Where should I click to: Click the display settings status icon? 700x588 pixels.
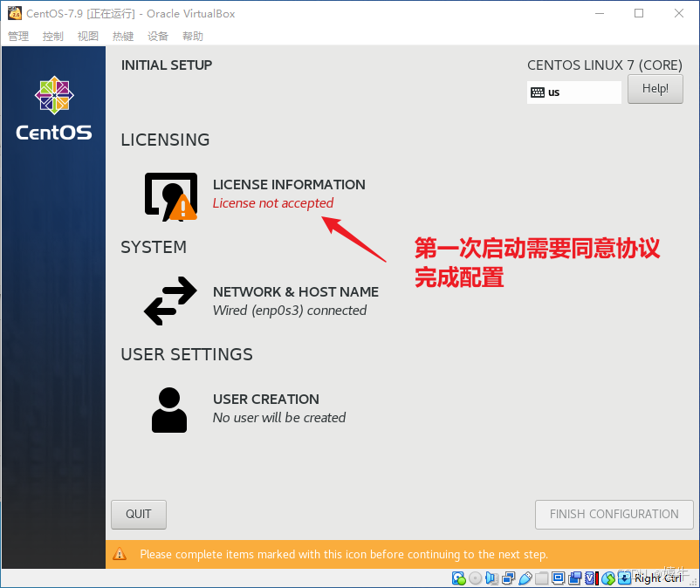[x=558, y=578]
